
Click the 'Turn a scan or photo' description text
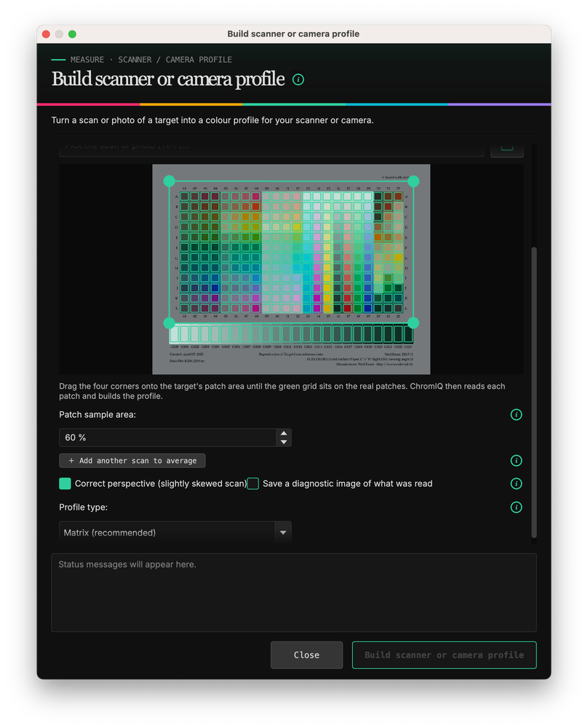coord(212,120)
